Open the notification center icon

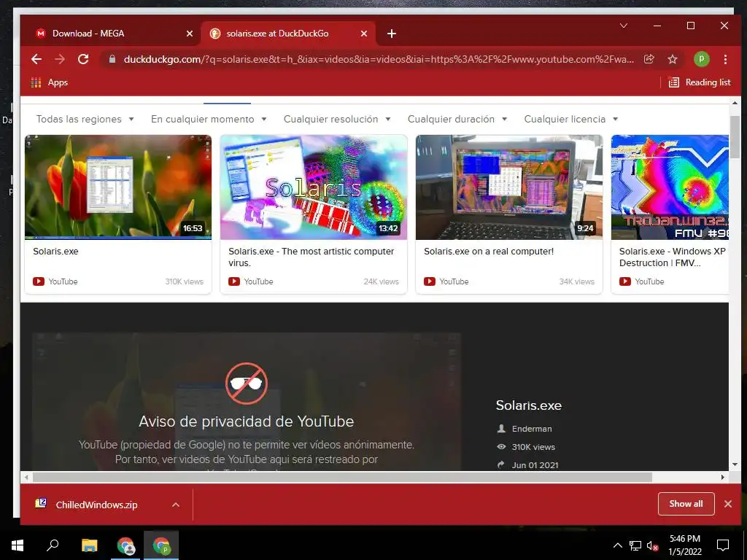point(723,545)
